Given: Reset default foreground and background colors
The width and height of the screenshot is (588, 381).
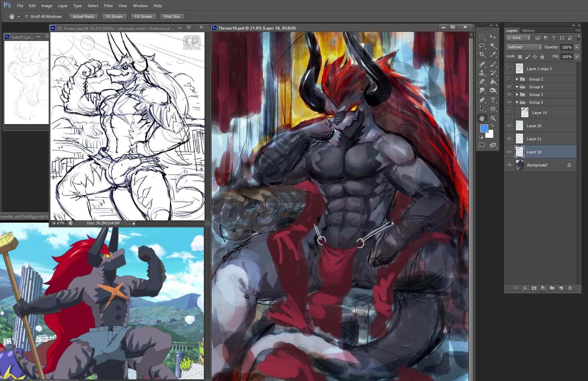Looking at the screenshot, I should coord(481,137).
